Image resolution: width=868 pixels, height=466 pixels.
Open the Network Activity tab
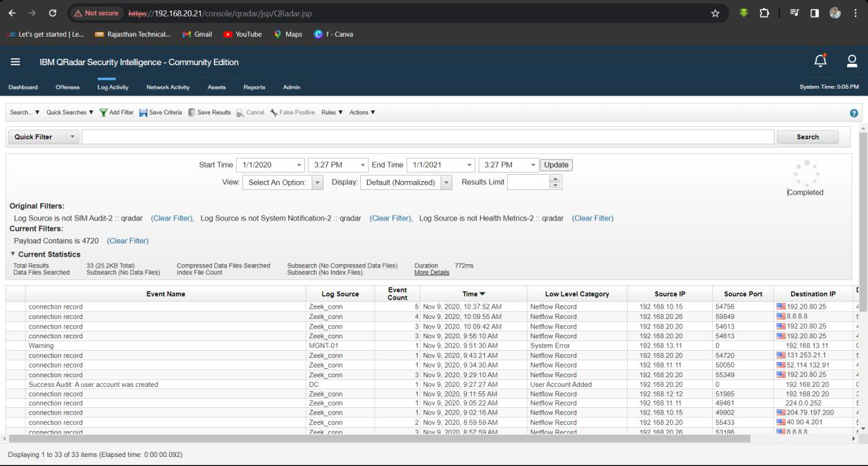pyautogui.click(x=168, y=87)
